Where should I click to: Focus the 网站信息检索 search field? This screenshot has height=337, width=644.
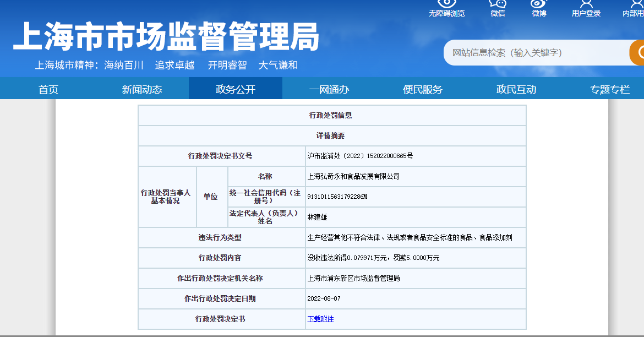click(x=536, y=53)
